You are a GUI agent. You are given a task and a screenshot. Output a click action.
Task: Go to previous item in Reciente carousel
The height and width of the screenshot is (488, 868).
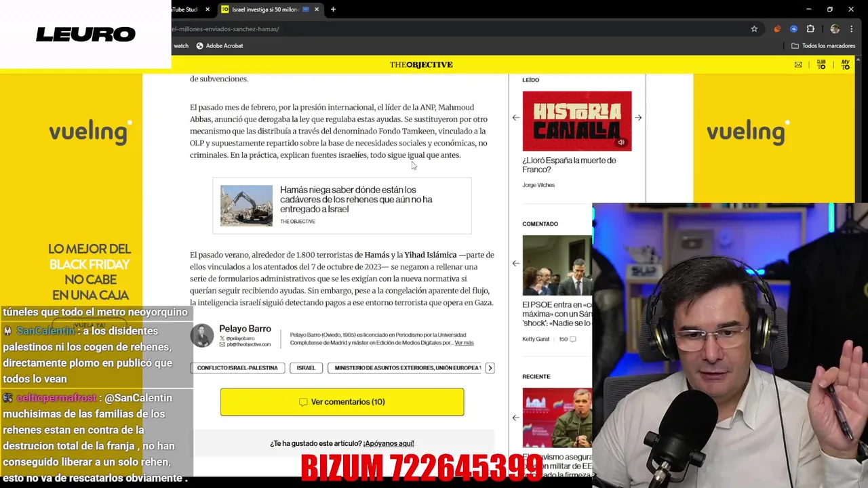pos(516,418)
